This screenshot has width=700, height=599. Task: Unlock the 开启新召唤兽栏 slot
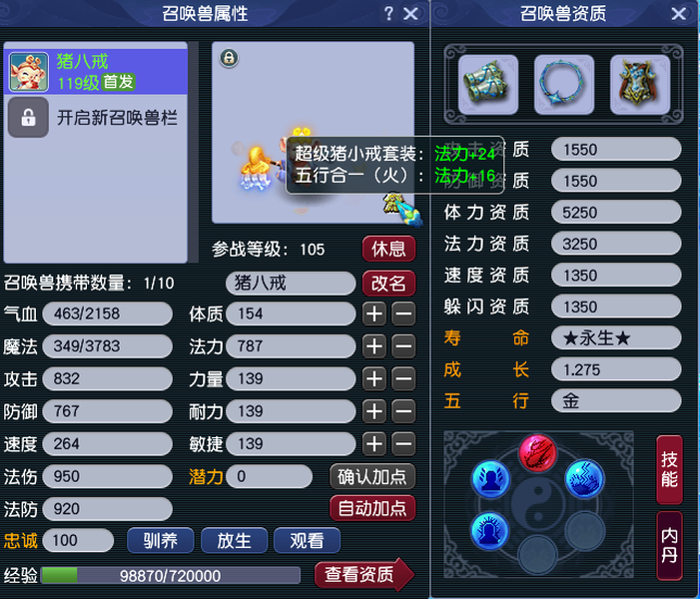[x=95, y=118]
